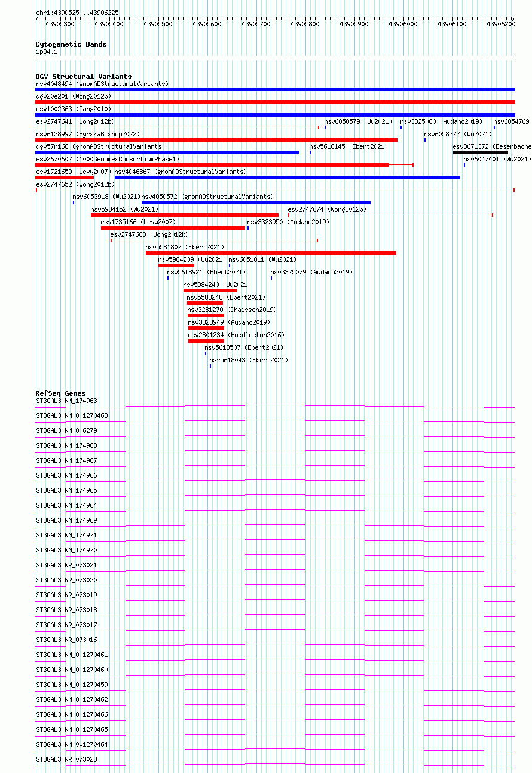Open nsv3325080 (Audano2019) label
532x773 pixels.
(x=442, y=121)
